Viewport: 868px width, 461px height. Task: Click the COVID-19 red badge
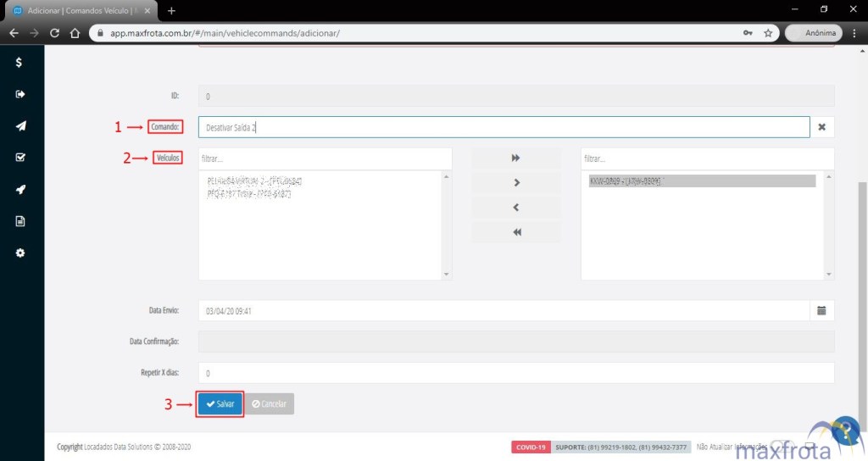(x=531, y=447)
